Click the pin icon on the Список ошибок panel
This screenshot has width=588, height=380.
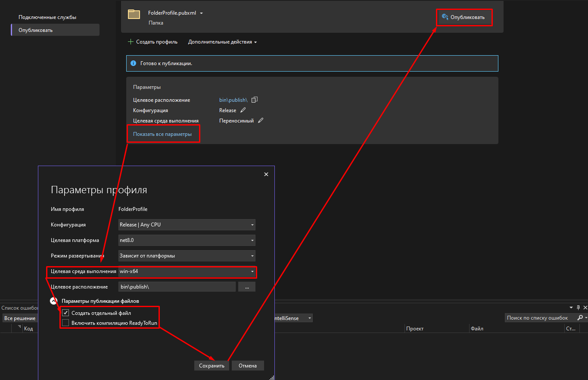pyautogui.click(x=578, y=308)
